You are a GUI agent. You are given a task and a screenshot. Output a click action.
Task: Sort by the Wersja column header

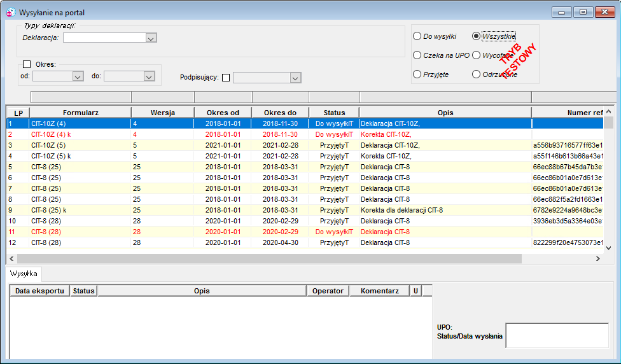pos(163,113)
